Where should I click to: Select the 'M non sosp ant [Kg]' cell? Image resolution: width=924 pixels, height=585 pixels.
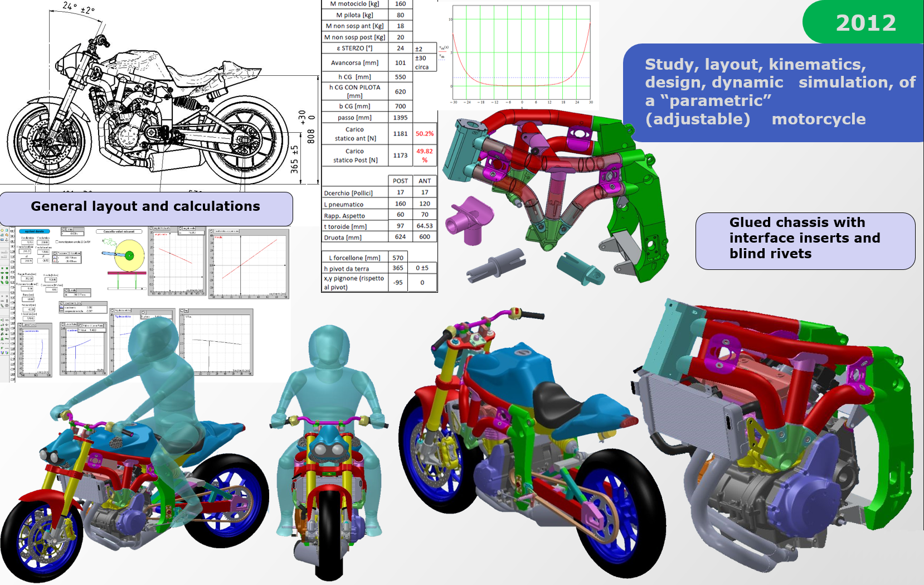coord(354,26)
